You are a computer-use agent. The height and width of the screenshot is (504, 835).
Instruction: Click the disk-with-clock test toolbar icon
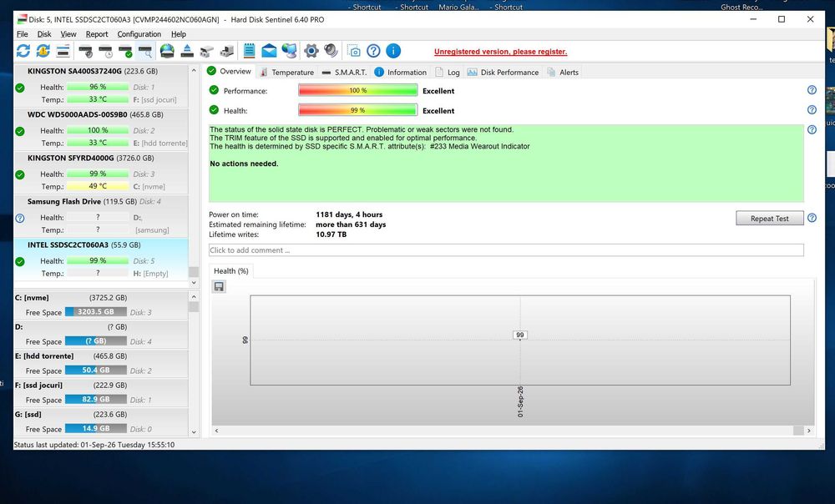pos(106,52)
